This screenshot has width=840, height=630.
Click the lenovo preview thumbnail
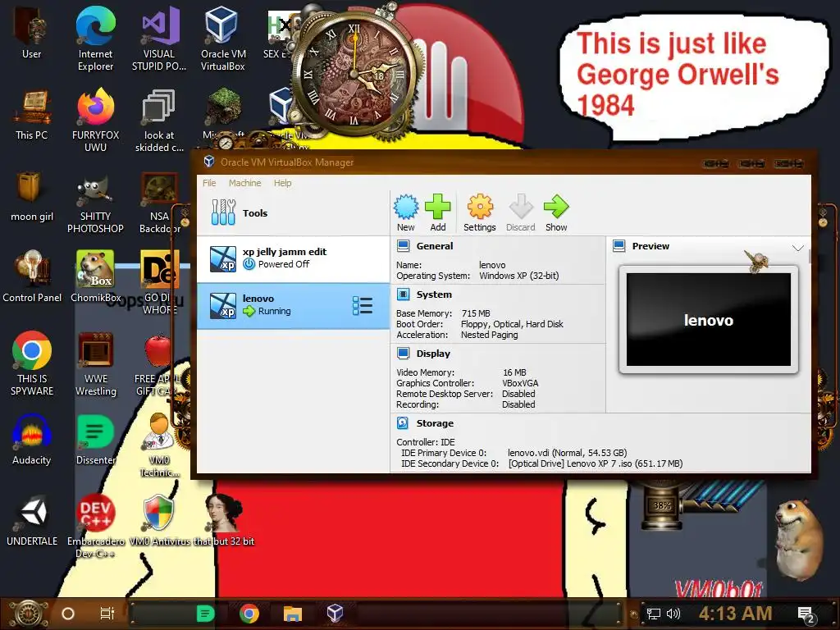pos(708,319)
